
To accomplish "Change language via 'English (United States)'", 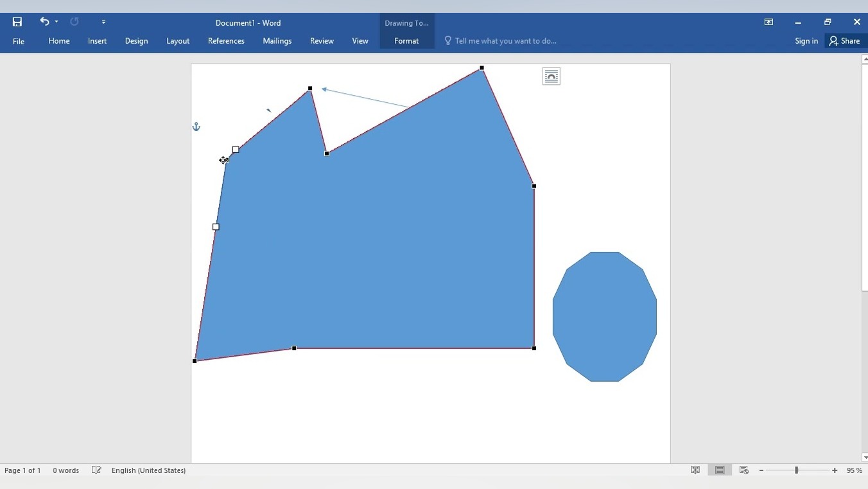I will [x=149, y=470].
